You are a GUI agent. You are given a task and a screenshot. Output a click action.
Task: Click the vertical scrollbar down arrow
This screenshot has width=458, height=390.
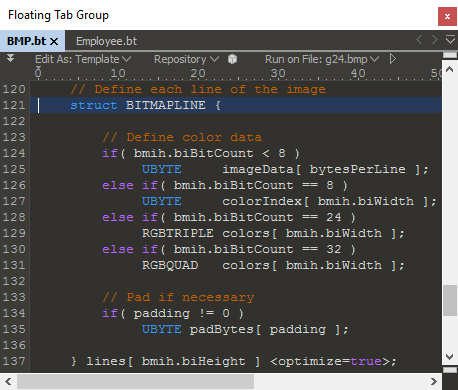(450, 357)
